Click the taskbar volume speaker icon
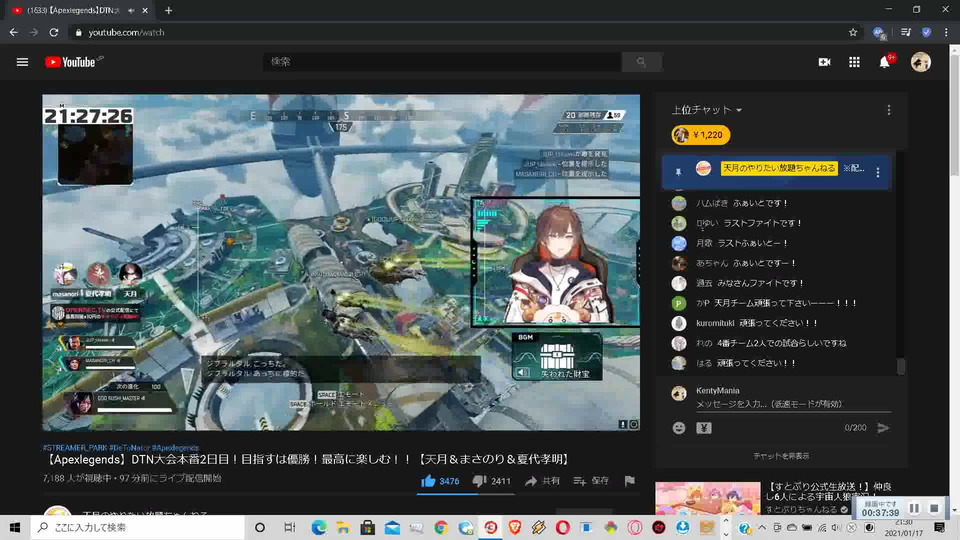This screenshot has width=960, height=540. click(836, 527)
